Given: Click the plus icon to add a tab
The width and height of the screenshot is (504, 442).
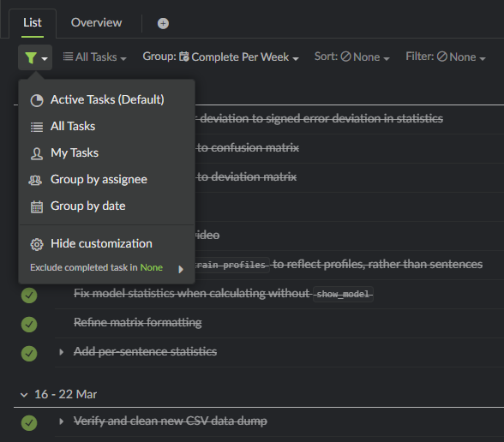Looking at the screenshot, I should [x=163, y=23].
